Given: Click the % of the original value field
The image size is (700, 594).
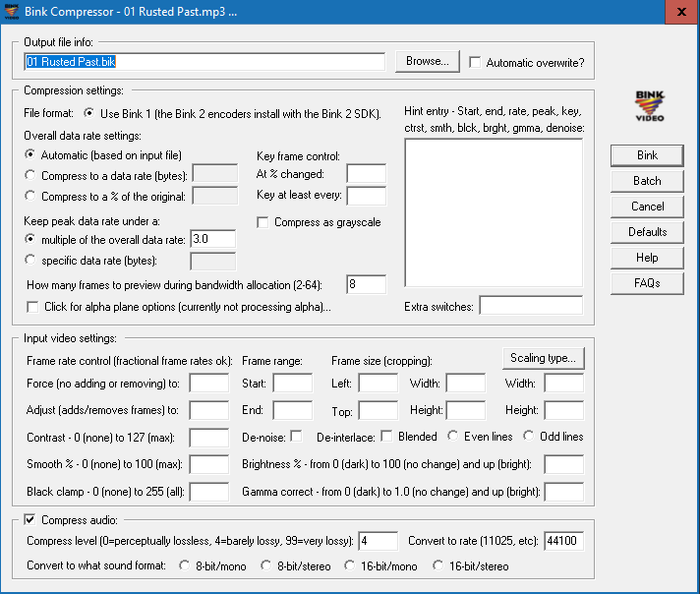Looking at the screenshot, I should (215, 196).
